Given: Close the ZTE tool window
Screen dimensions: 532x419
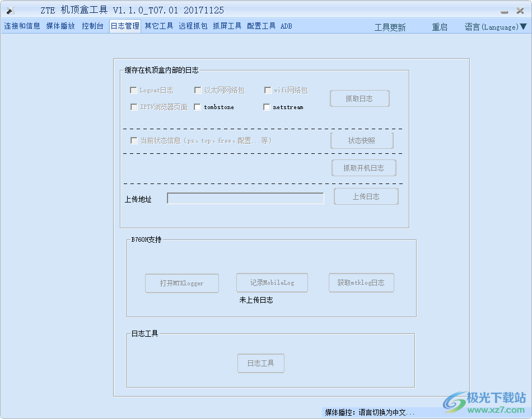Looking at the screenshot, I should click(x=520, y=11).
